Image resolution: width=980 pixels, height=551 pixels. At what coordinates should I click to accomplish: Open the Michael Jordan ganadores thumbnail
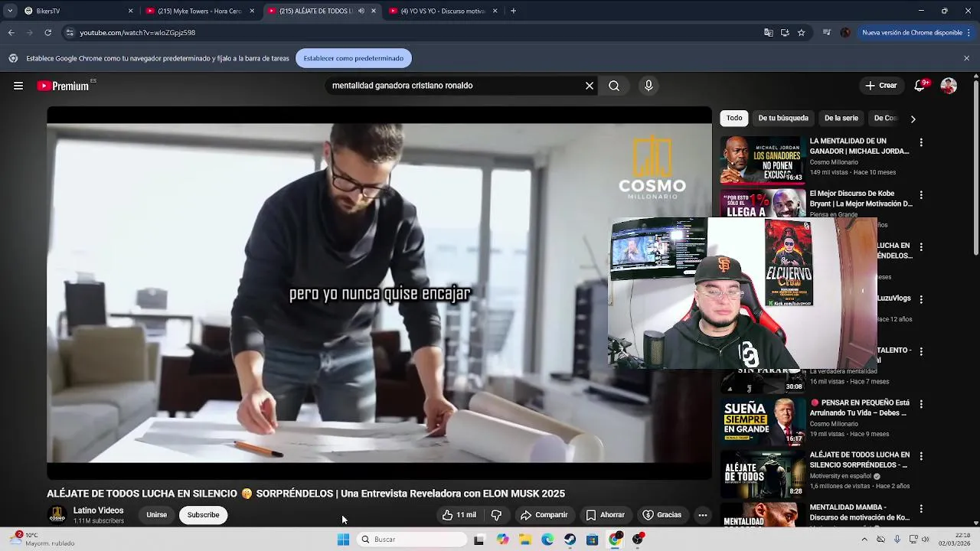tap(763, 160)
